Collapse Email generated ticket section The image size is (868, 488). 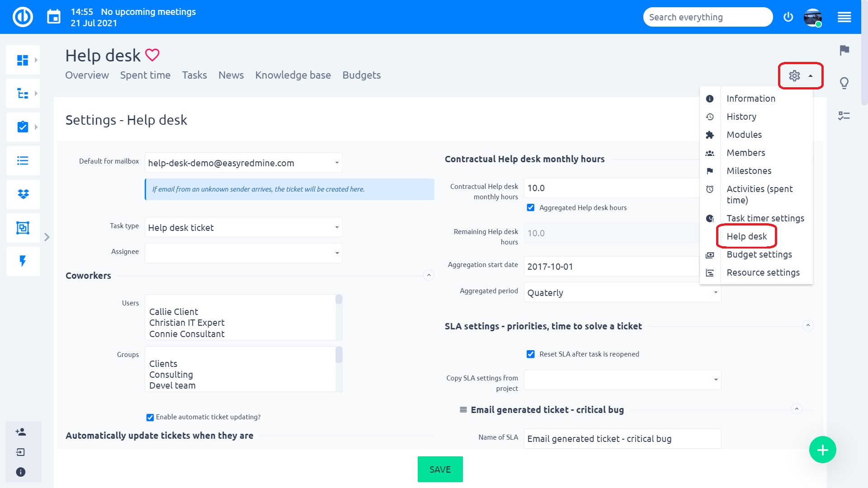(x=797, y=409)
